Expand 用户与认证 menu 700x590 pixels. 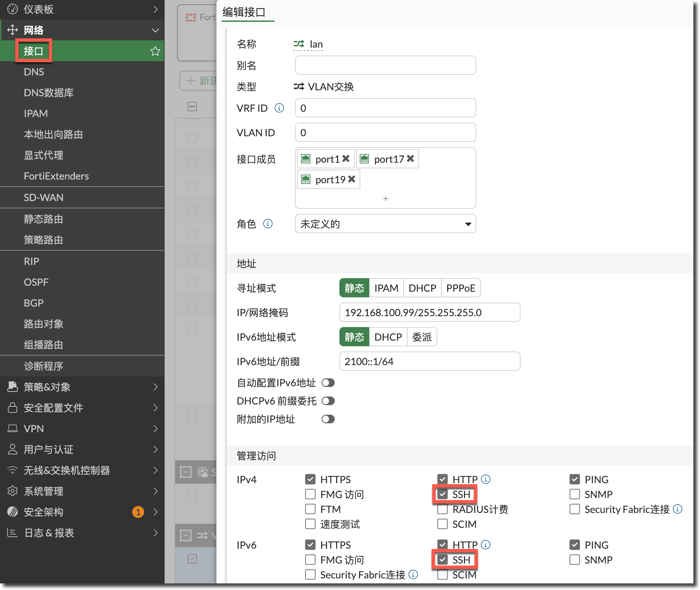(x=155, y=449)
